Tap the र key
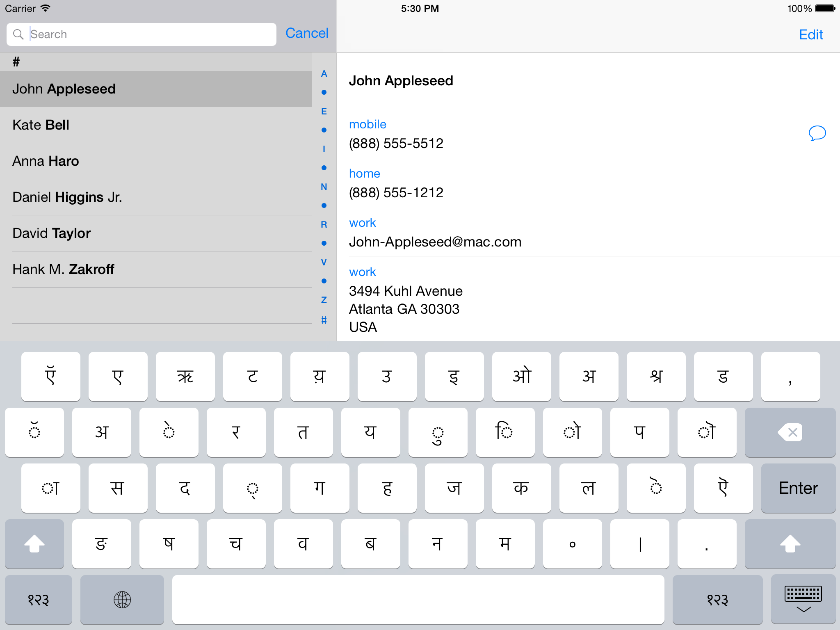Image resolution: width=840 pixels, height=630 pixels. click(236, 432)
